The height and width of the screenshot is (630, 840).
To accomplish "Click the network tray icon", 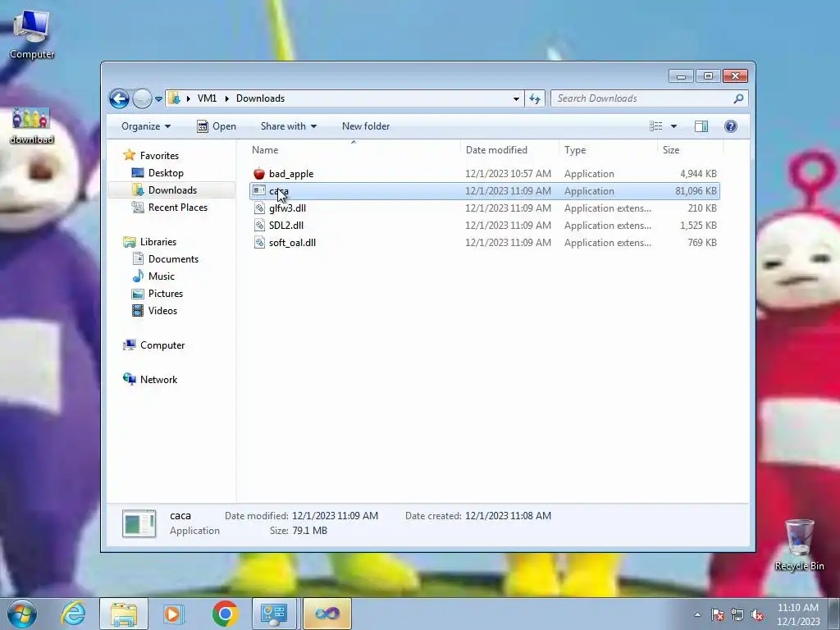I will 737,615.
